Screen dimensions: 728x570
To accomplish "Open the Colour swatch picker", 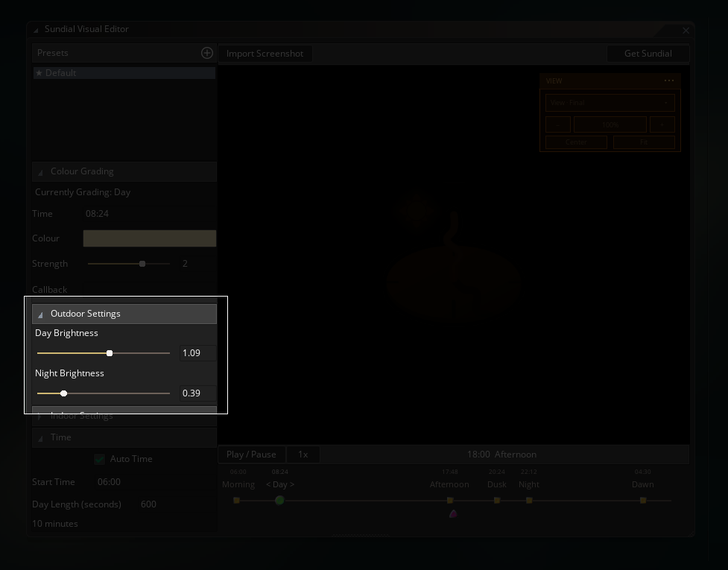I will coord(150,238).
